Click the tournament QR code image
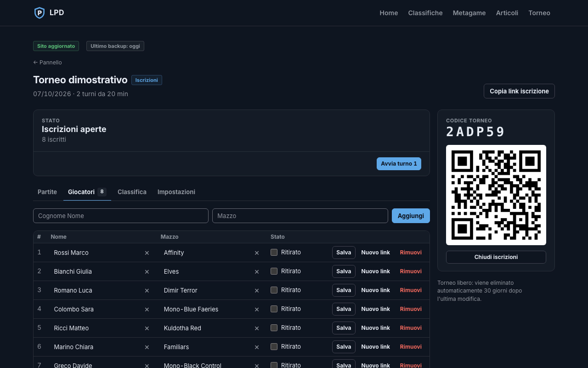 click(496, 195)
